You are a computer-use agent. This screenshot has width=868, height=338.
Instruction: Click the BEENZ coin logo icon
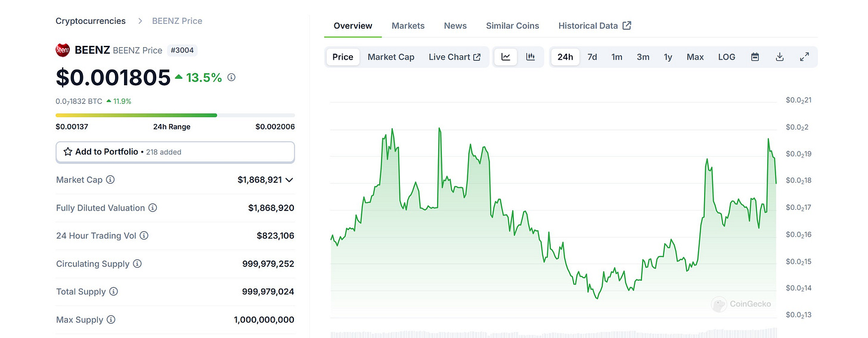[x=63, y=50]
